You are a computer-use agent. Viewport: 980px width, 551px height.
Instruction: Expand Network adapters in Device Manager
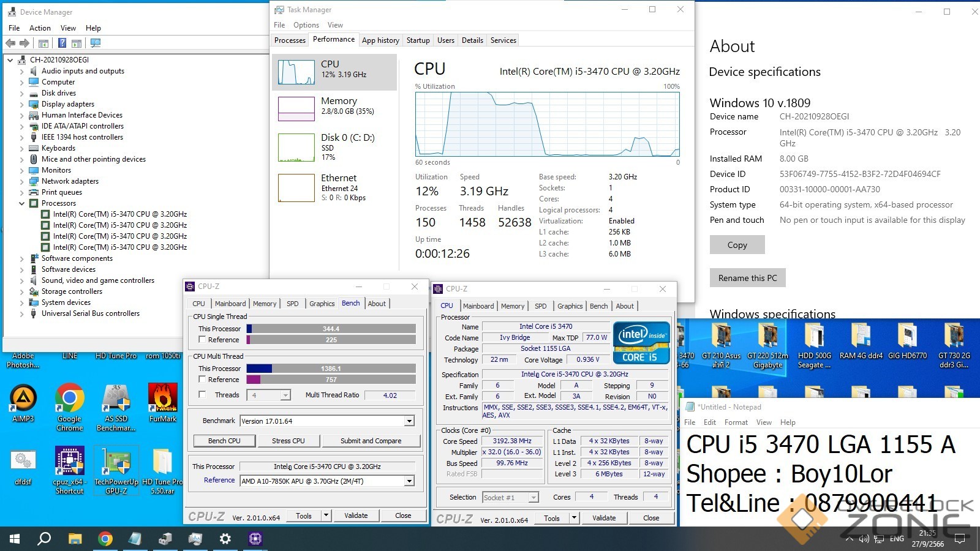(22, 181)
